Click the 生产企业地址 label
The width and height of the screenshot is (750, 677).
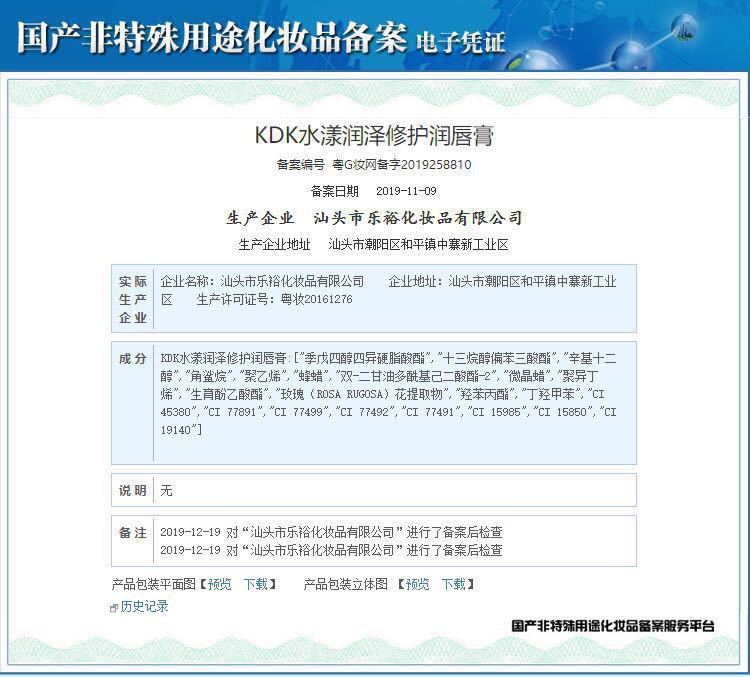point(275,245)
